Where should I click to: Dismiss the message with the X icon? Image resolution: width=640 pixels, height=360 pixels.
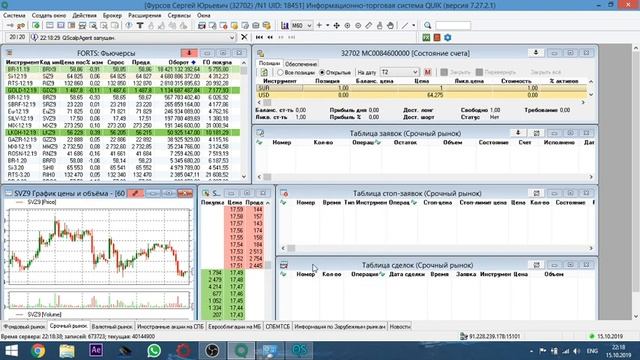244,37
